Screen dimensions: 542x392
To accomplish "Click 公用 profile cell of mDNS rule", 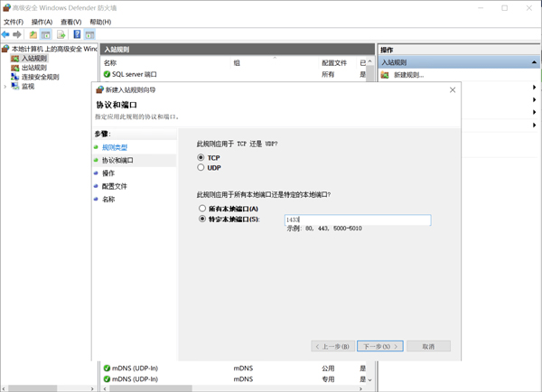I will 328,369.
